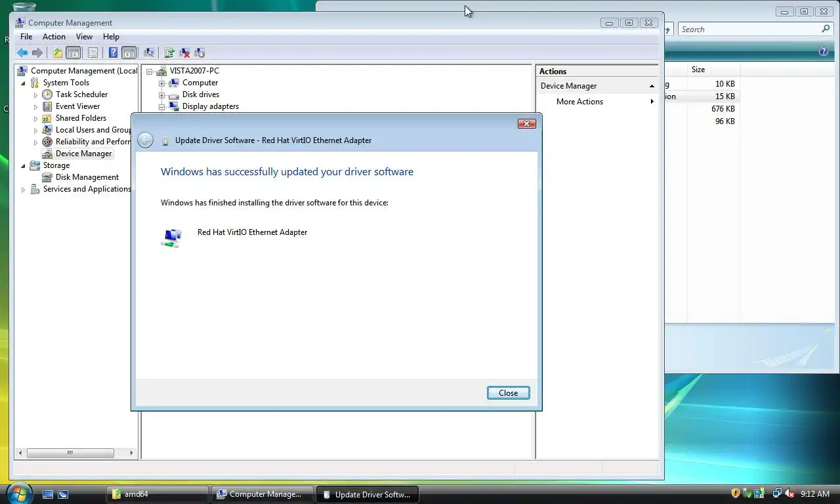840x504 pixels.
Task: Open Properties toolbar icon
Action: [93, 53]
